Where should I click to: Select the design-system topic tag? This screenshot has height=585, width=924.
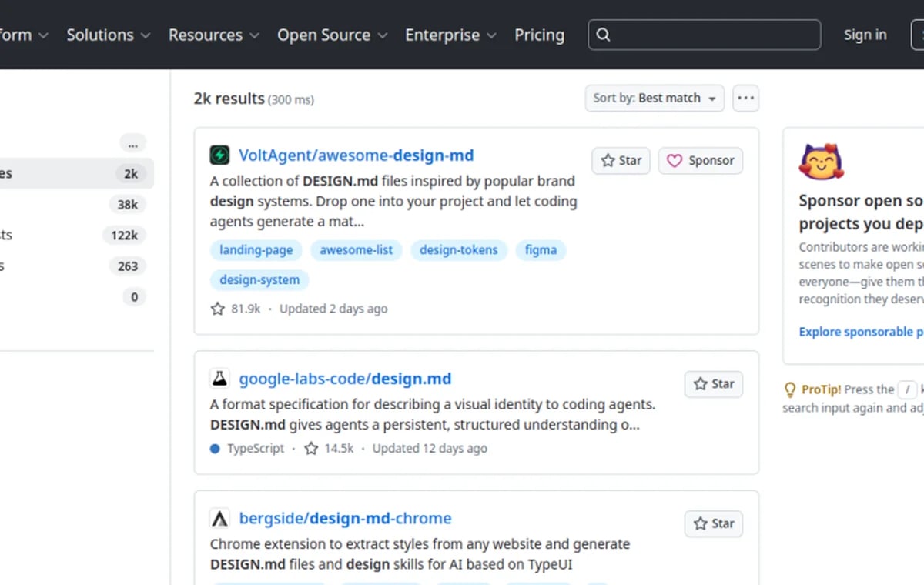click(259, 280)
